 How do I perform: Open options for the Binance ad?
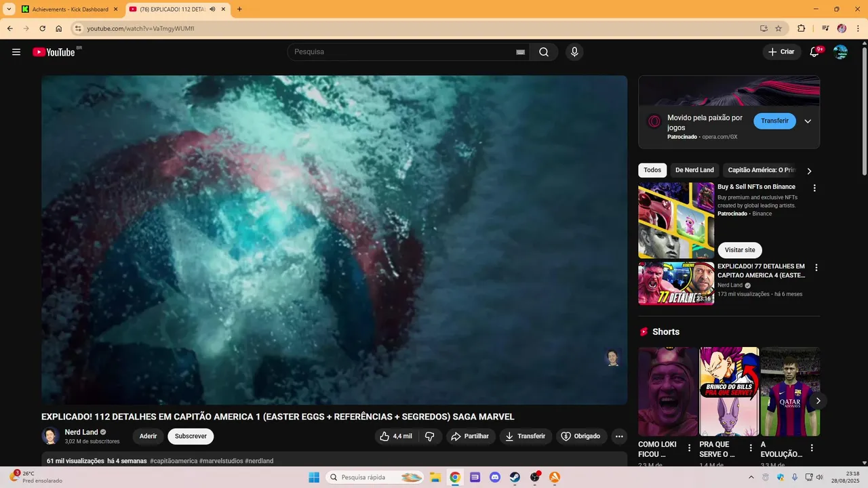[x=814, y=188]
